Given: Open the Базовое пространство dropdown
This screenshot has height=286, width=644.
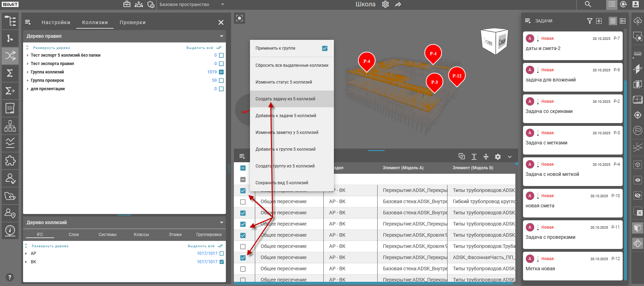Looking at the screenshot, I should click(222, 5).
